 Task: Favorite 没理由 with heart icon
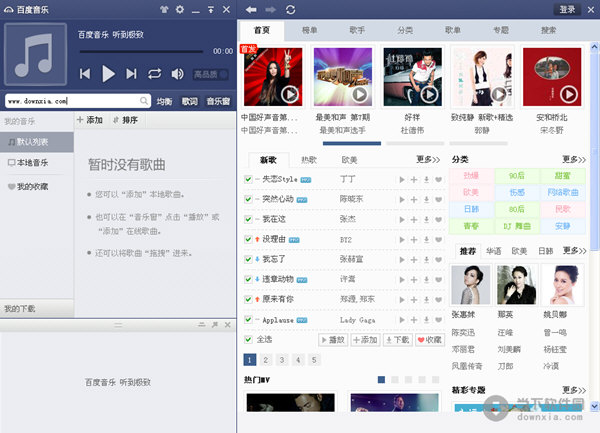click(439, 240)
